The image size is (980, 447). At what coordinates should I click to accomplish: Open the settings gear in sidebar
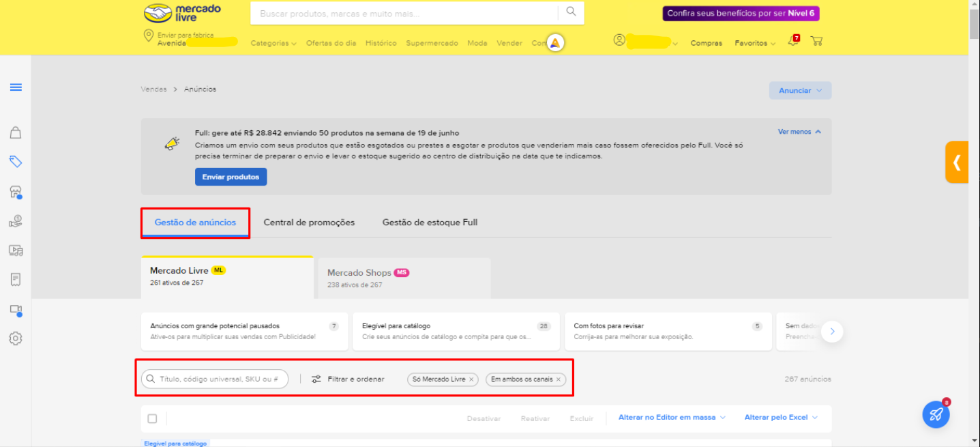point(15,338)
